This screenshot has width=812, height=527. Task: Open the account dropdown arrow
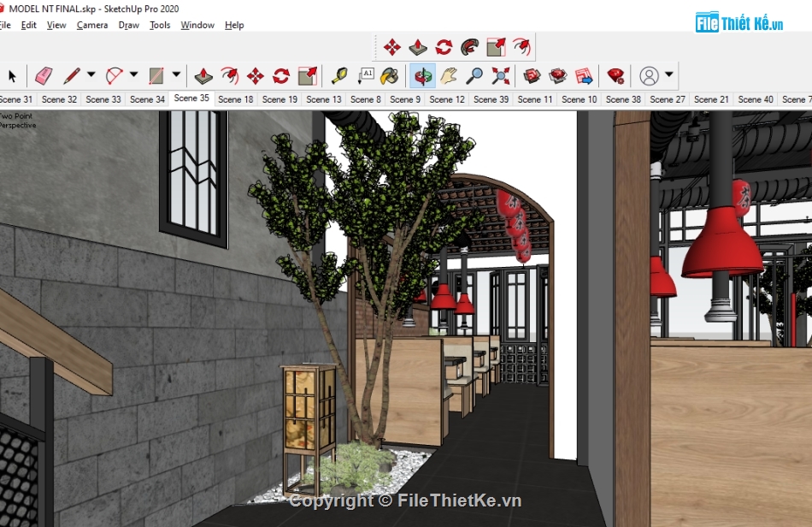[x=669, y=74]
